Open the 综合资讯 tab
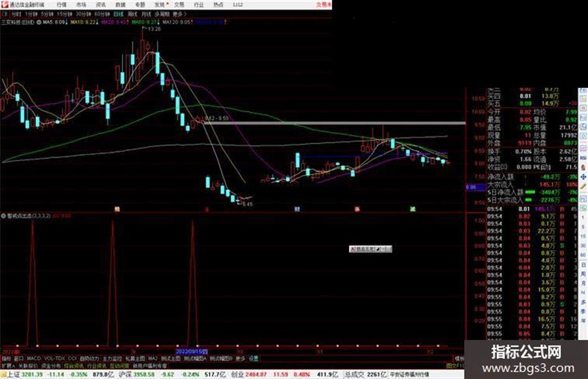The image size is (588, 379). coord(74,365)
